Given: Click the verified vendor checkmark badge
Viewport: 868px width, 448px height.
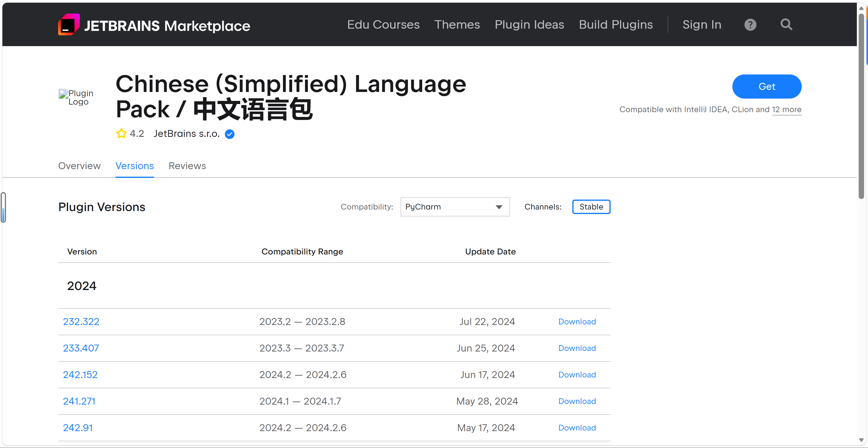Looking at the screenshot, I should [230, 134].
